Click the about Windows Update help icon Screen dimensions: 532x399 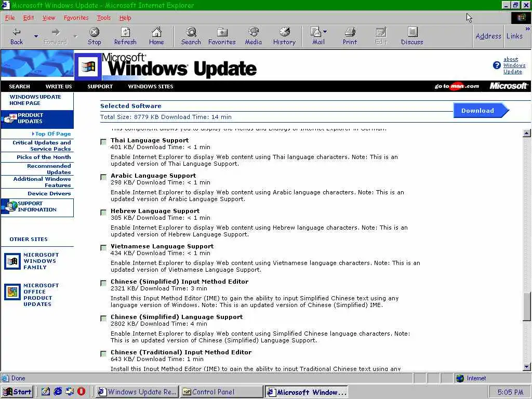tap(497, 65)
